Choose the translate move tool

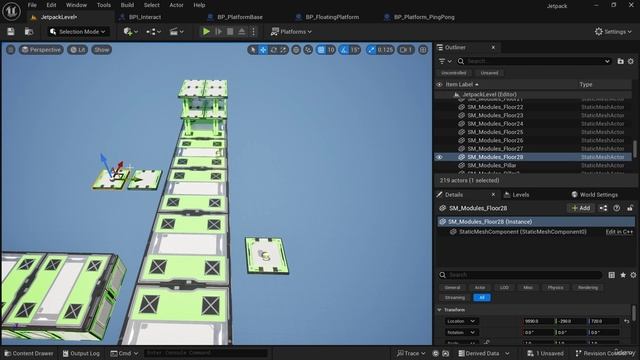(263, 50)
